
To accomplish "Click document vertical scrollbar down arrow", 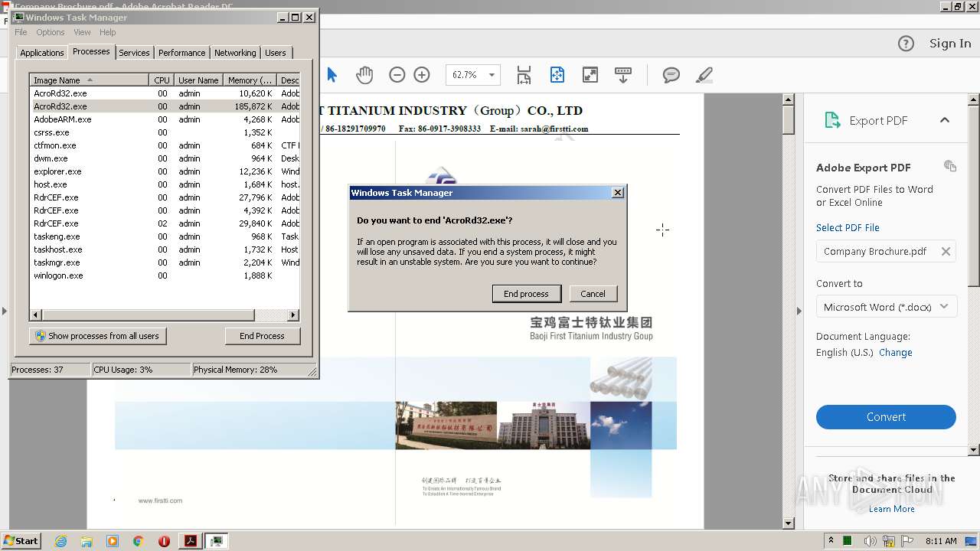I will pyautogui.click(x=789, y=523).
